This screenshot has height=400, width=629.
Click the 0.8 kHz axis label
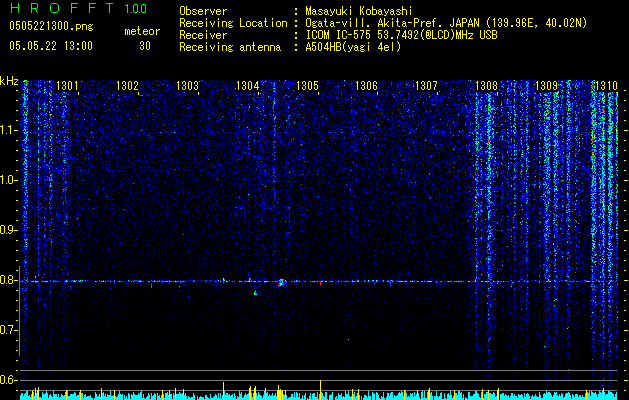pos(9,280)
